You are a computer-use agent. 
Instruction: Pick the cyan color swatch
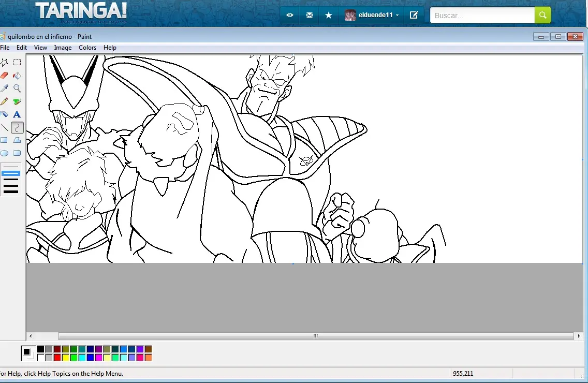[x=82, y=358]
